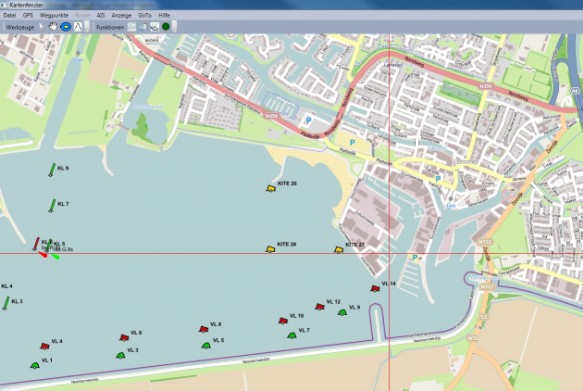Open the GoTo menu
This screenshot has width=583, height=391.
click(x=145, y=15)
